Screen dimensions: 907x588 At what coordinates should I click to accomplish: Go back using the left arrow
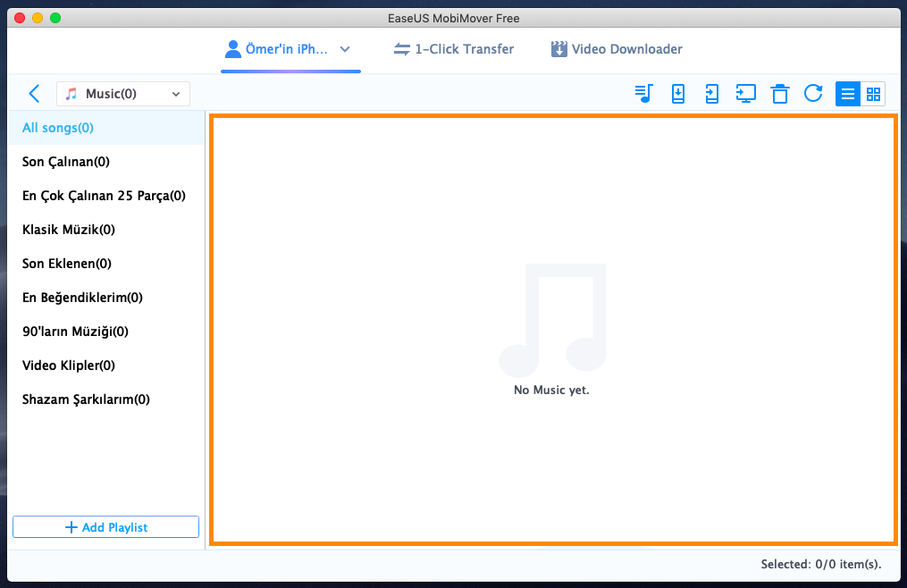tap(34, 94)
